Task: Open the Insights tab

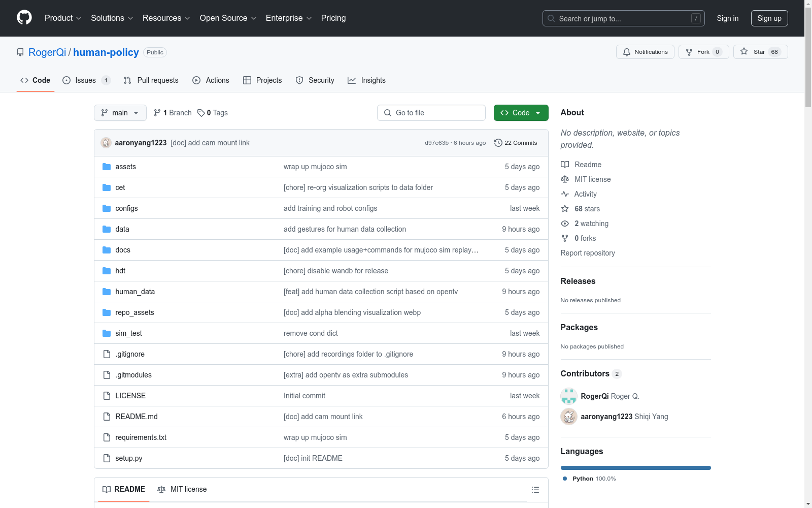Action: coord(366,80)
